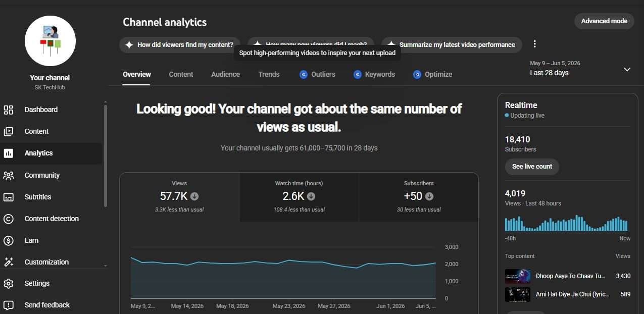Open Content detection in the sidebar
The height and width of the screenshot is (314, 644).
tap(52, 219)
